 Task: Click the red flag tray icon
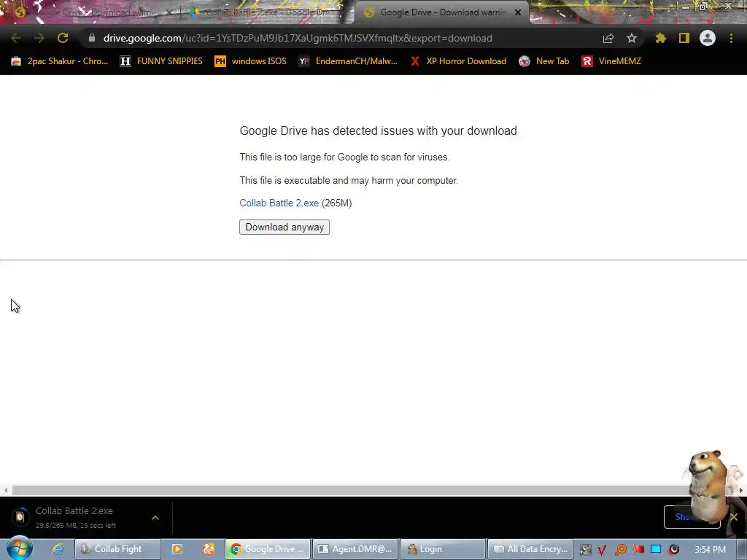click(x=638, y=550)
